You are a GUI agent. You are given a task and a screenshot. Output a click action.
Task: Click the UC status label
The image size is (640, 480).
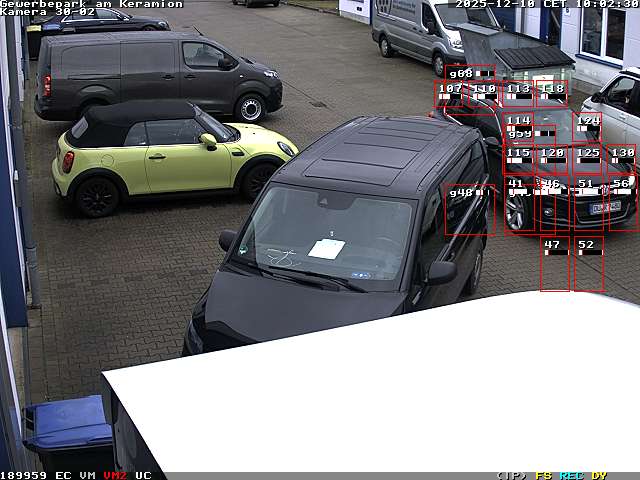coord(143,475)
